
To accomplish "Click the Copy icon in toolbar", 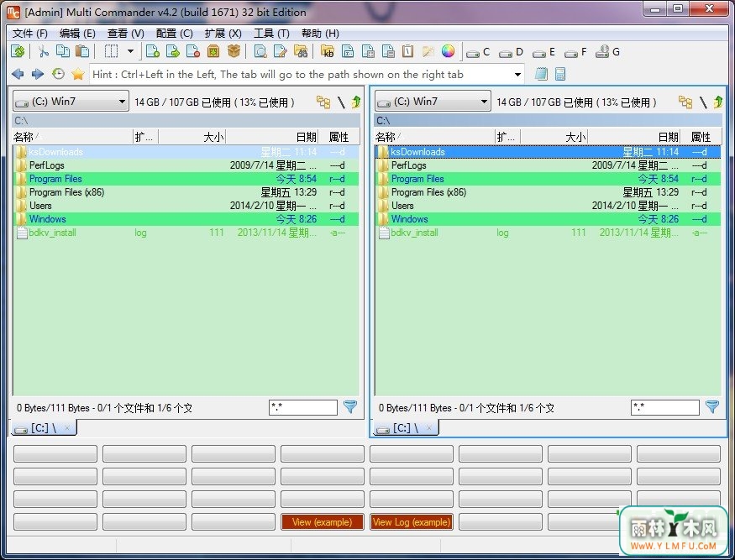I will tap(62, 51).
